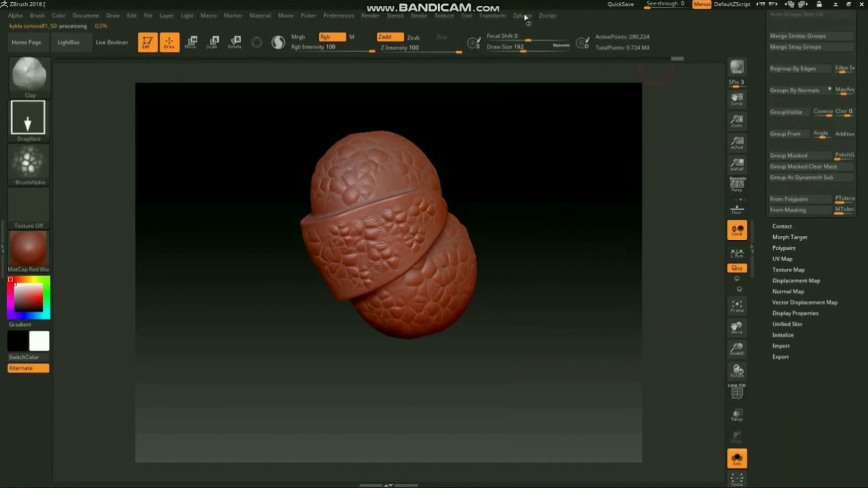Image resolution: width=868 pixels, height=488 pixels.
Task: Select the black secondary color swatch
Action: coord(18,341)
